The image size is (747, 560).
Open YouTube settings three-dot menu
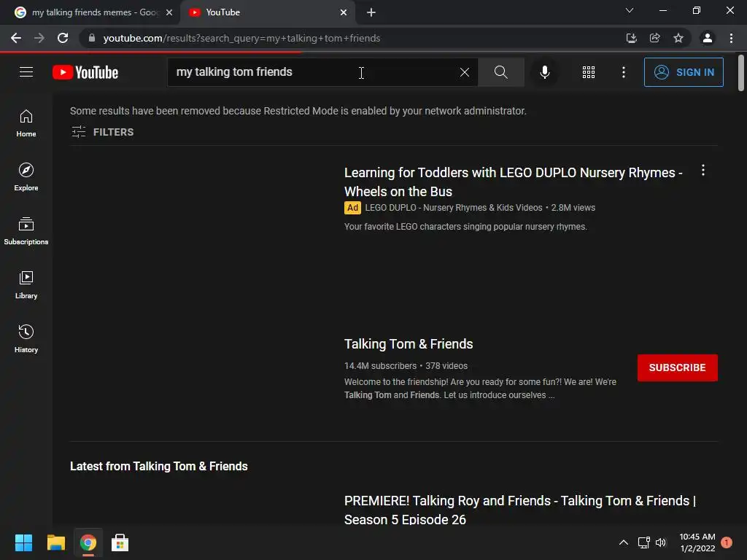coord(623,72)
